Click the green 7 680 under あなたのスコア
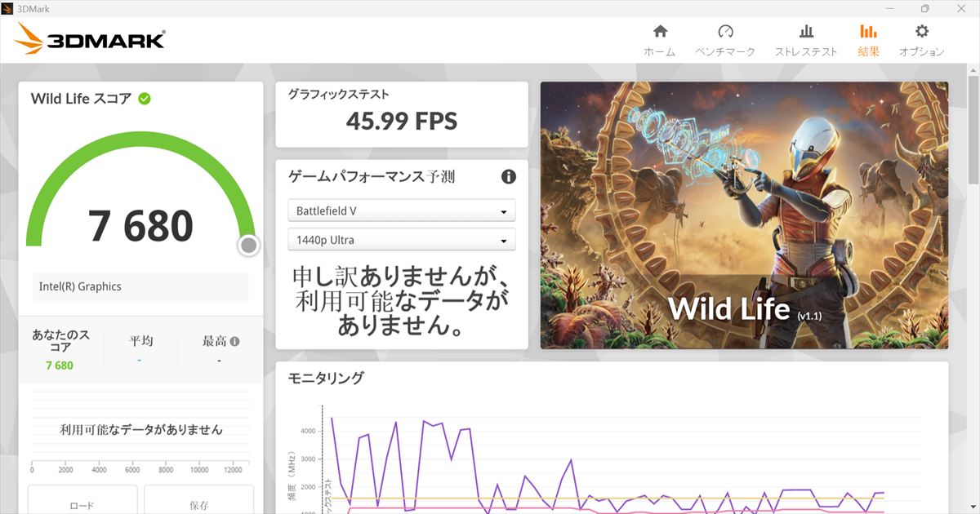 coord(60,366)
